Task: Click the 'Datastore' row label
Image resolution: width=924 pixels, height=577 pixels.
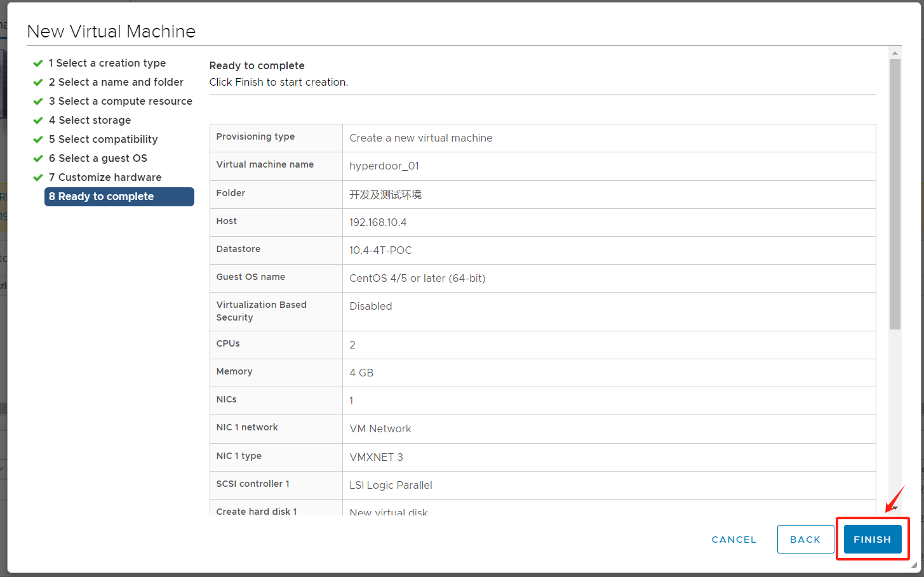Action: click(x=238, y=249)
